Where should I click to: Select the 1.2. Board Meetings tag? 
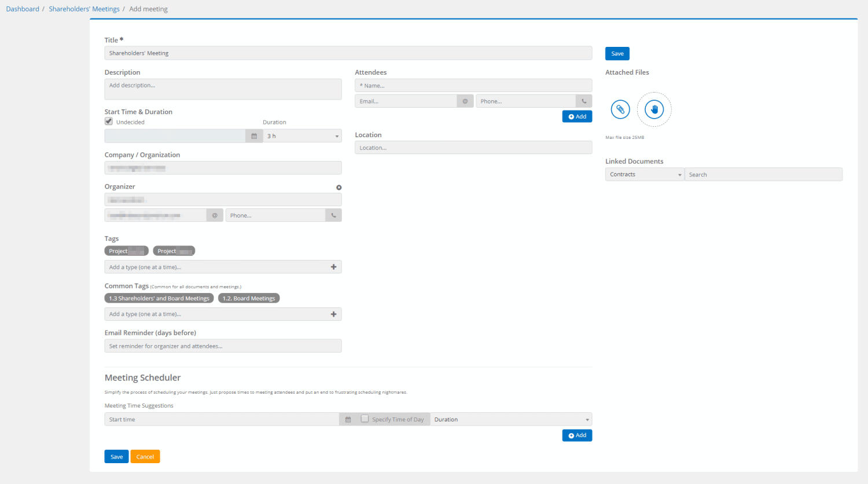249,299
